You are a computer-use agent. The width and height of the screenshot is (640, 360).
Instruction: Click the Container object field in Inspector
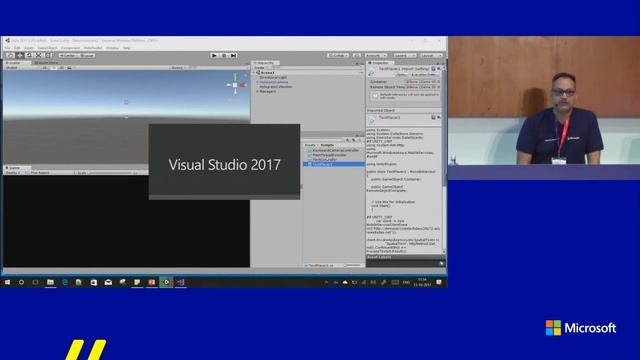pyautogui.click(x=423, y=82)
